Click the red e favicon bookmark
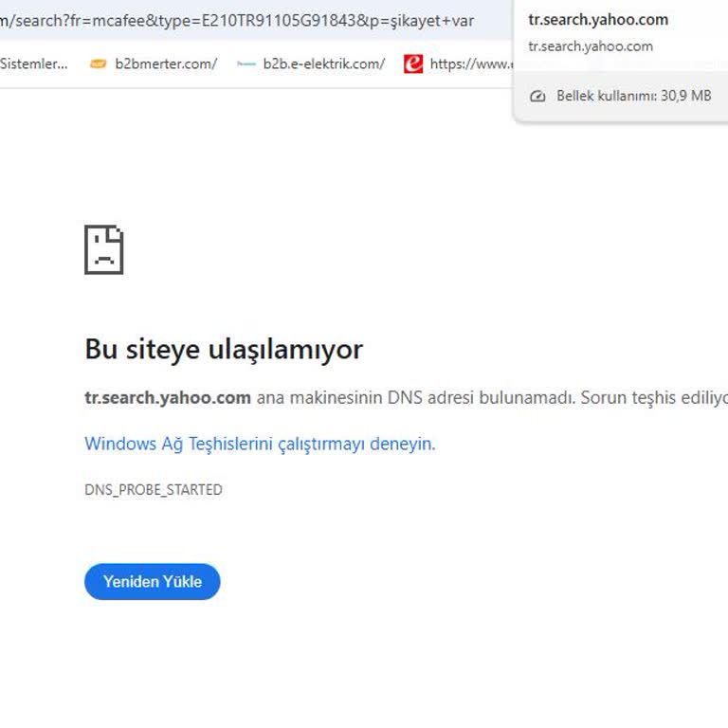728x728 pixels. 413,64
